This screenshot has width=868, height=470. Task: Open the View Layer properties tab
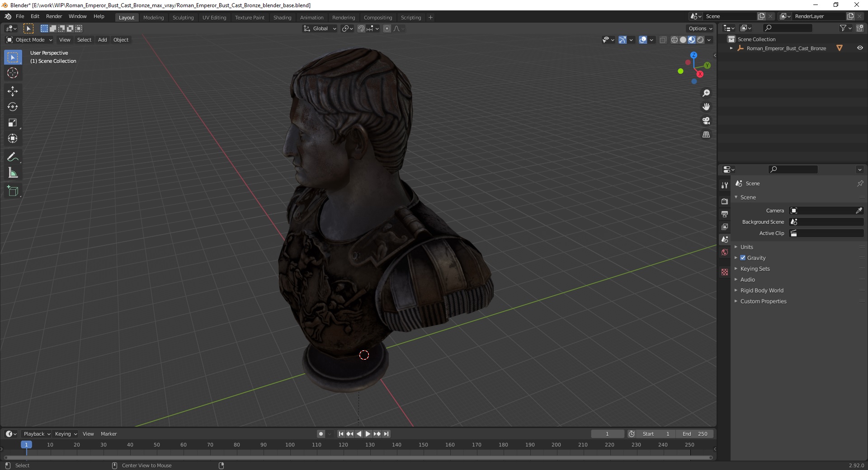(725, 226)
